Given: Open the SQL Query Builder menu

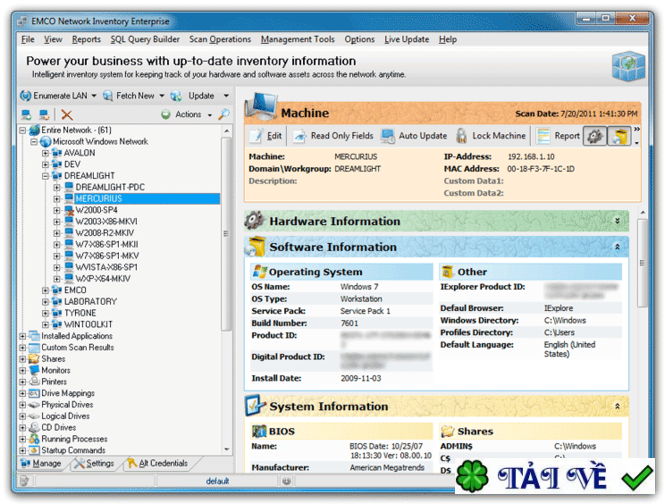Looking at the screenshot, I should point(145,39).
